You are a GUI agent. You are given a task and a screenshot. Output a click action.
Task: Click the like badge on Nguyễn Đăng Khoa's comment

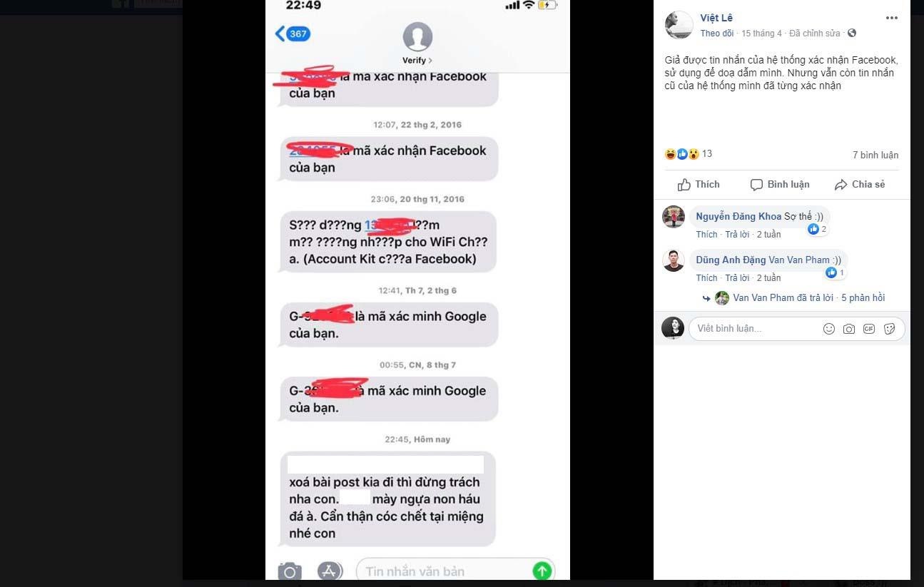(x=817, y=230)
